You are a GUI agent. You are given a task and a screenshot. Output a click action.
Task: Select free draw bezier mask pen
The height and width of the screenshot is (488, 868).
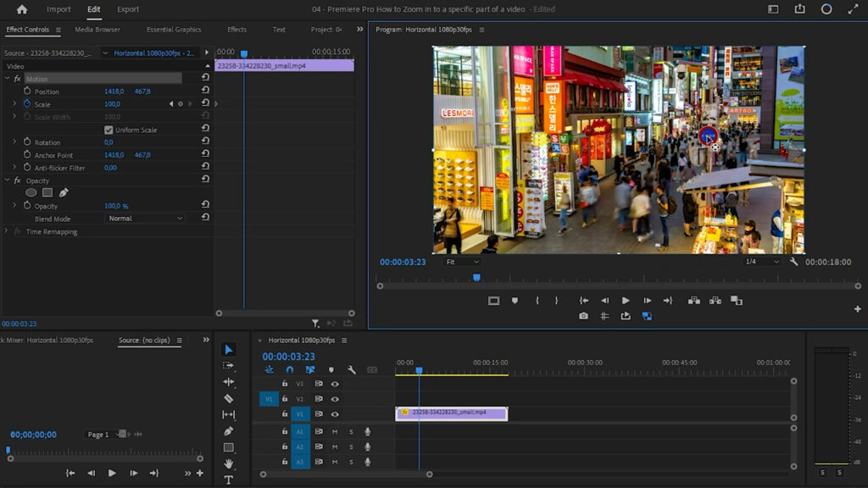coord(64,192)
